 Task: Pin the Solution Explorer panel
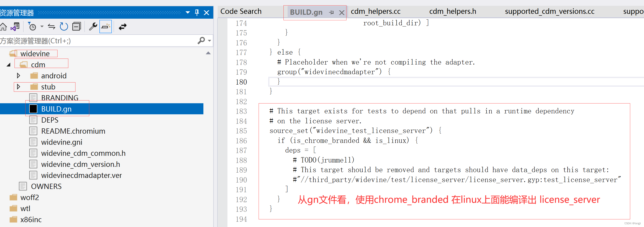click(197, 12)
